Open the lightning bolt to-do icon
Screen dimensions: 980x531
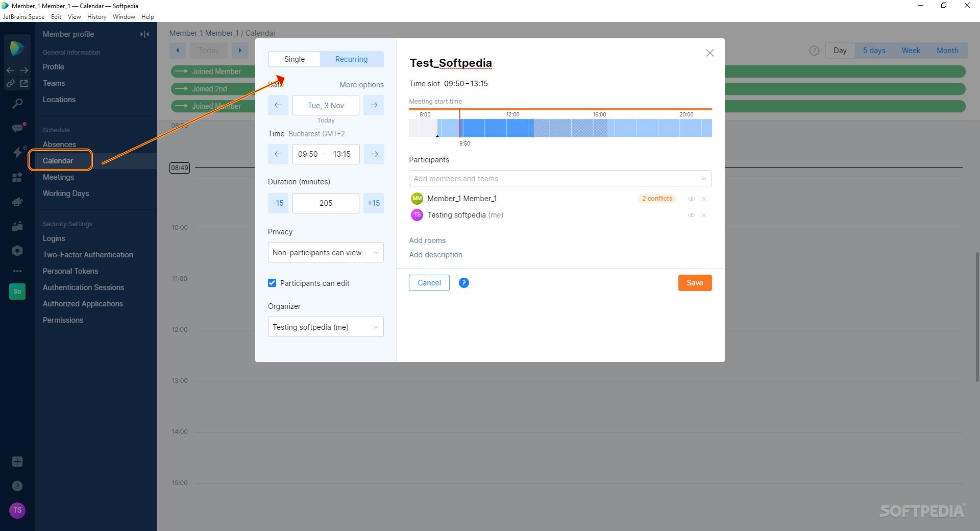pyautogui.click(x=17, y=152)
